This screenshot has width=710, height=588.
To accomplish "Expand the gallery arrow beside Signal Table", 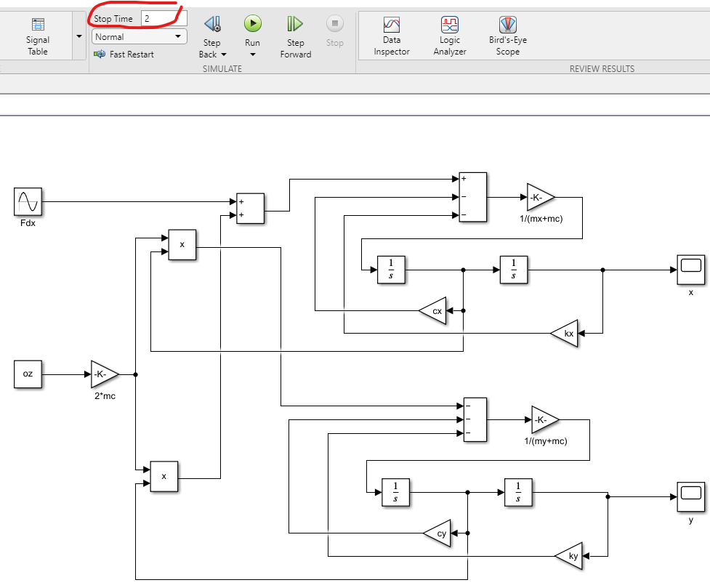I will pyautogui.click(x=79, y=36).
